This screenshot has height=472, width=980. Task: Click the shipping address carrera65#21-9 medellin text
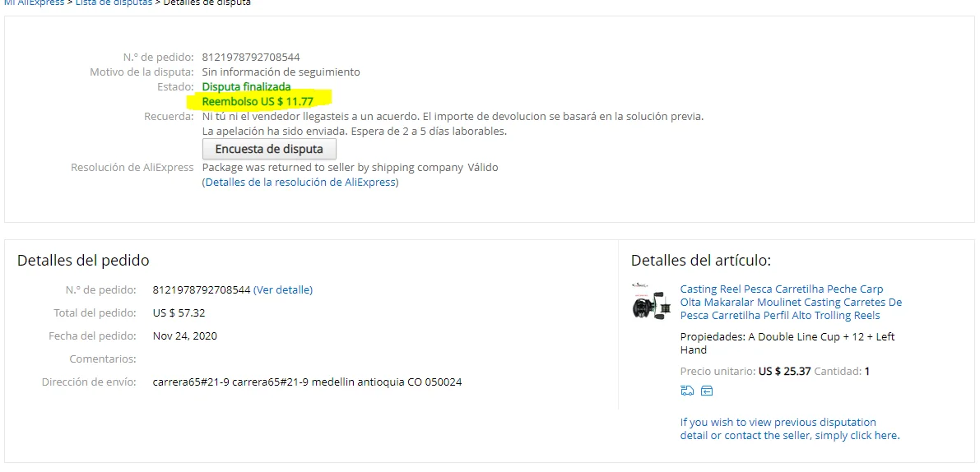point(307,382)
